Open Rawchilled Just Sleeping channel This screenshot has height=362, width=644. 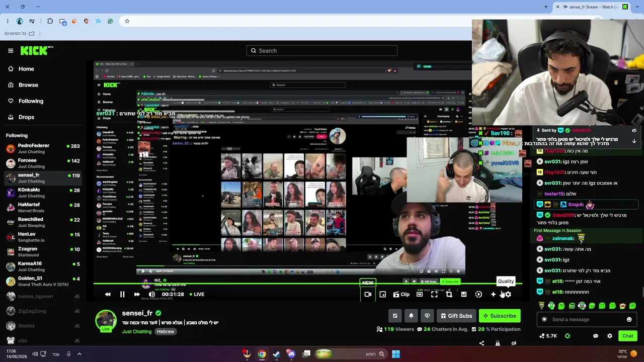(43, 222)
